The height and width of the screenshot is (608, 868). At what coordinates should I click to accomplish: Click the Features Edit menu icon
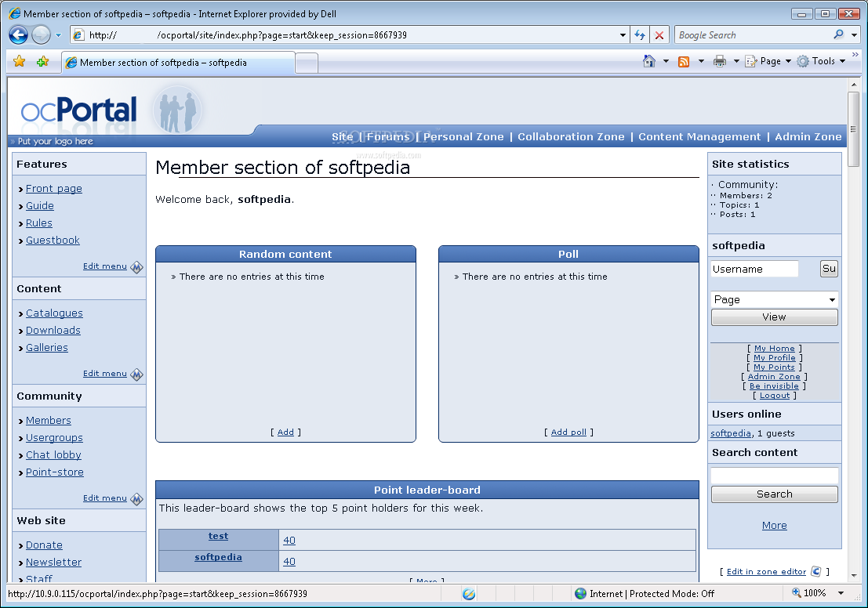[136, 267]
